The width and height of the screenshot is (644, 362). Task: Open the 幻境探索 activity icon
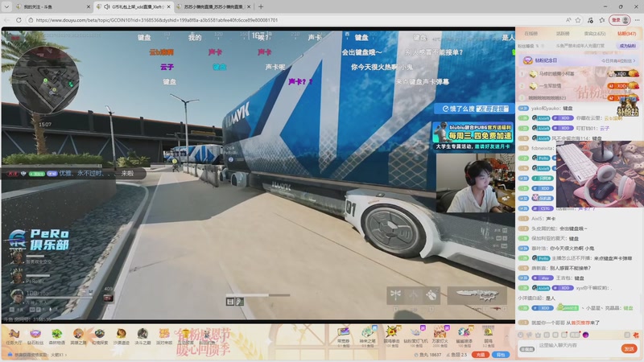[100, 336]
